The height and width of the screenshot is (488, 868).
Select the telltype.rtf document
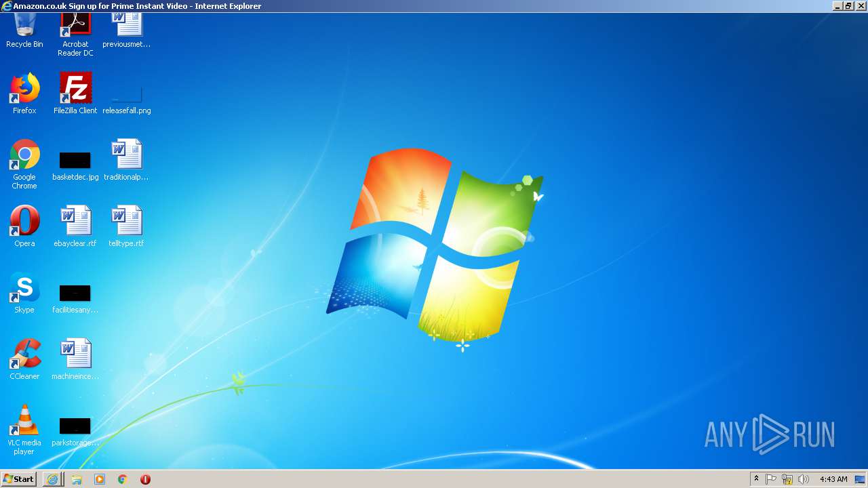point(126,226)
